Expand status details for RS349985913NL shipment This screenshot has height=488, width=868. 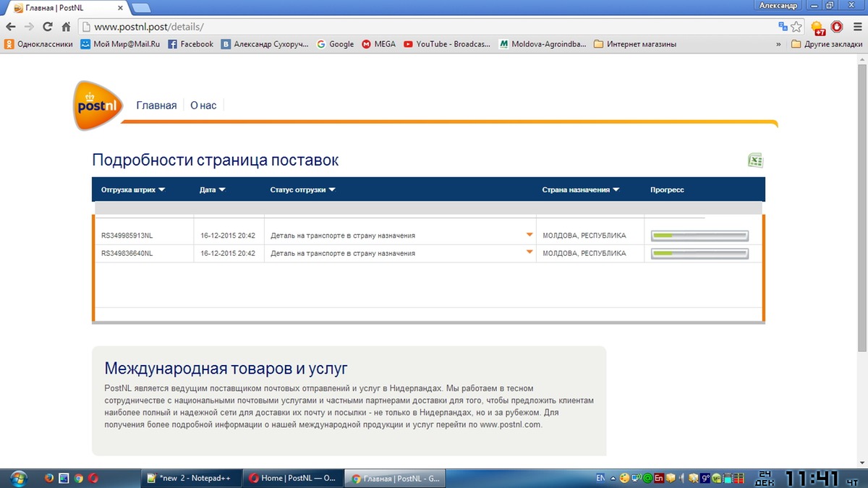point(529,234)
